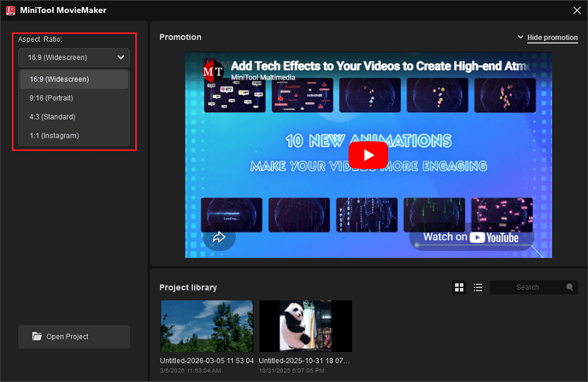Select 9:16 (Portrait) aspect ratio

point(74,97)
